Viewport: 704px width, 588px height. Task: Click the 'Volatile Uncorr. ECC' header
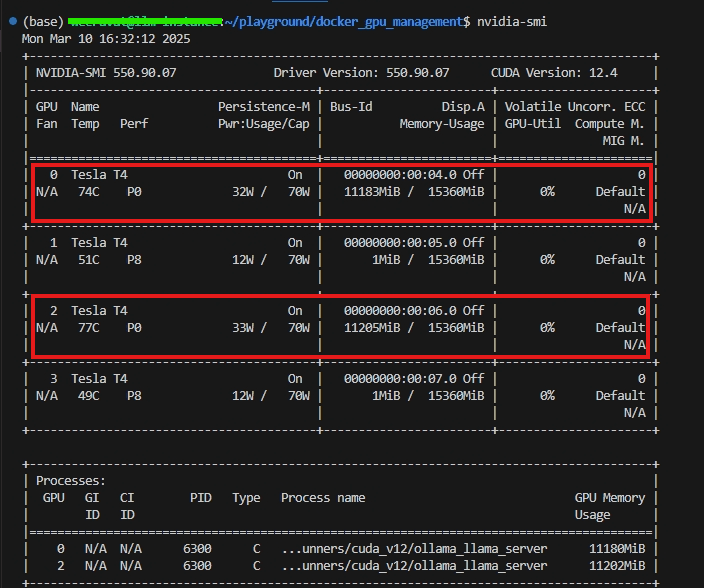coord(575,107)
